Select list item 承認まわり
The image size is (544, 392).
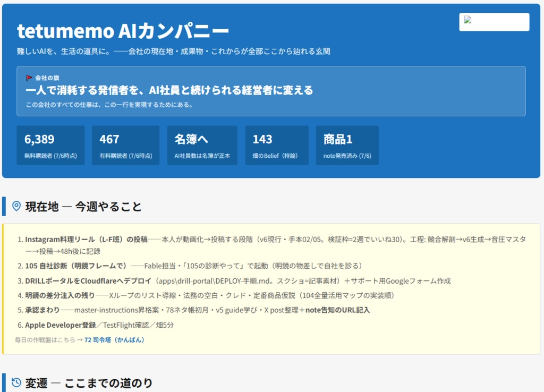click(x=193, y=310)
